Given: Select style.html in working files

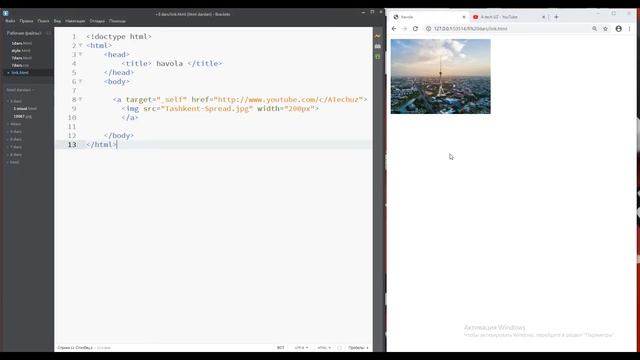Looking at the screenshot, I should click(21, 51).
